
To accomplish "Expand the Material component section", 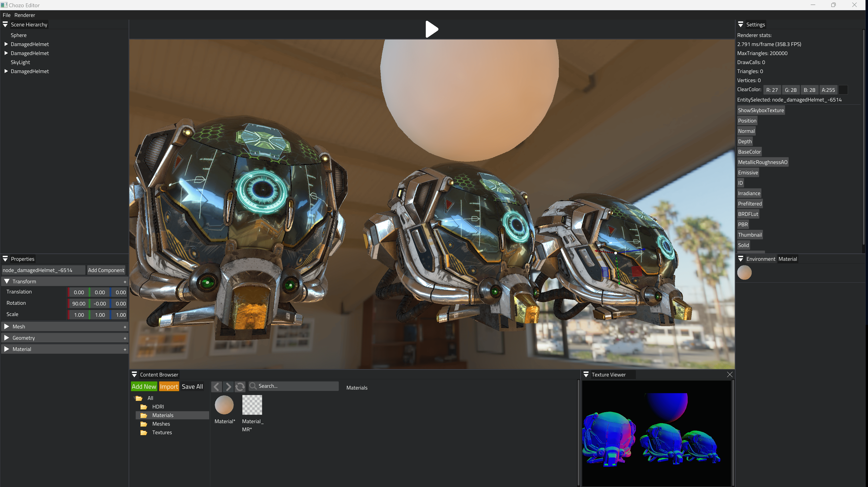I will pyautogui.click(x=6, y=349).
